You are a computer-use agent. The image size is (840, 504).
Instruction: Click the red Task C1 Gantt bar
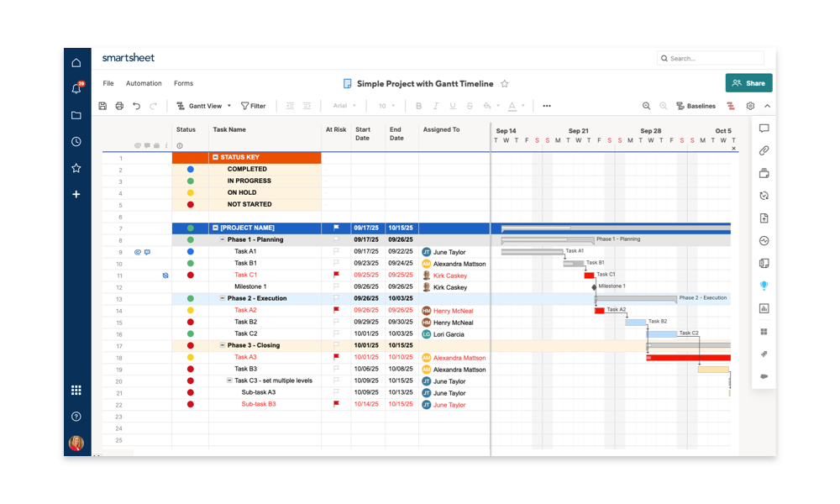pyautogui.click(x=590, y=276)
